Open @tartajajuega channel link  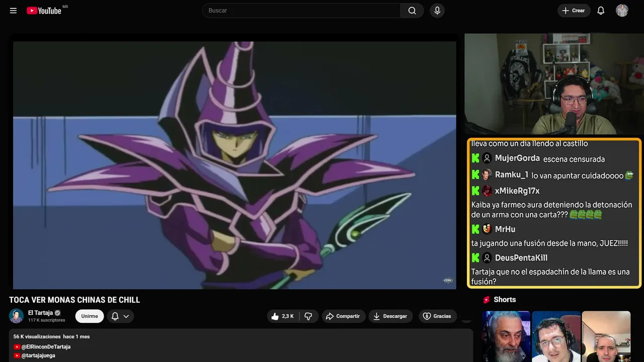(38, 355)
